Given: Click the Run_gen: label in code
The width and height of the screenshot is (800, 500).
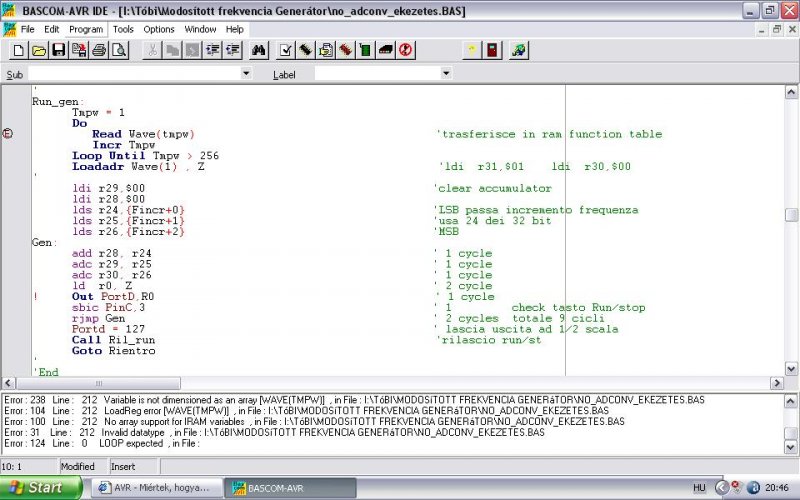Looking at the screenshot, I should 58,102.
